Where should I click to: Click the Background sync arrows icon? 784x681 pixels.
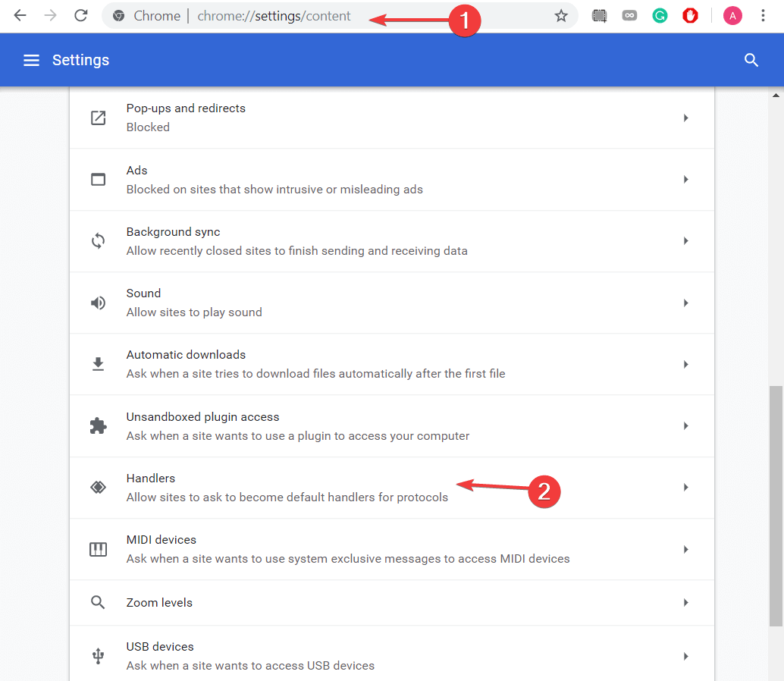click(98, 241)
